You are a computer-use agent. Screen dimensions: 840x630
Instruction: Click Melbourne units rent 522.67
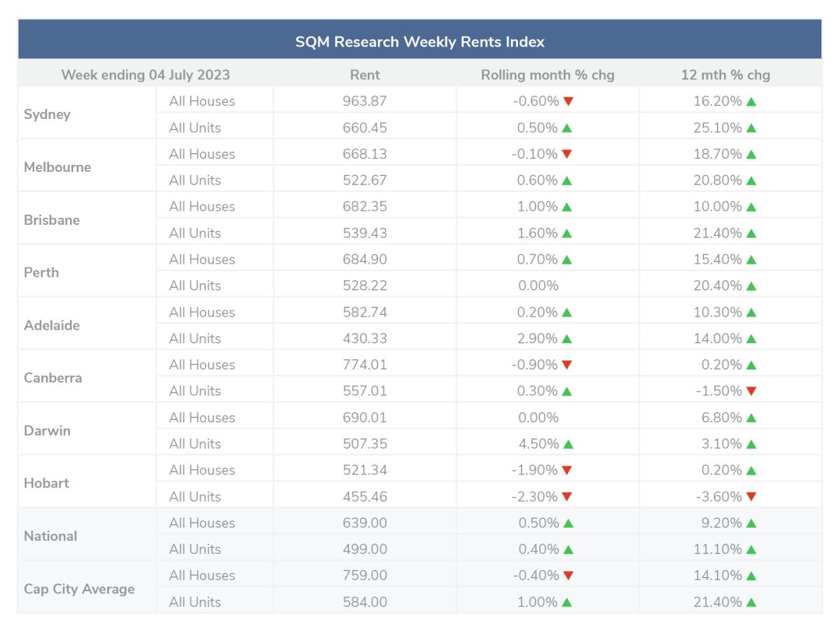coord(365,180)
